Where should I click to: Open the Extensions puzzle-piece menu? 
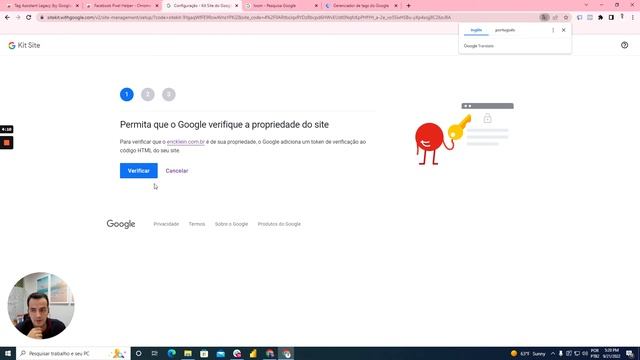click(600, 18)
